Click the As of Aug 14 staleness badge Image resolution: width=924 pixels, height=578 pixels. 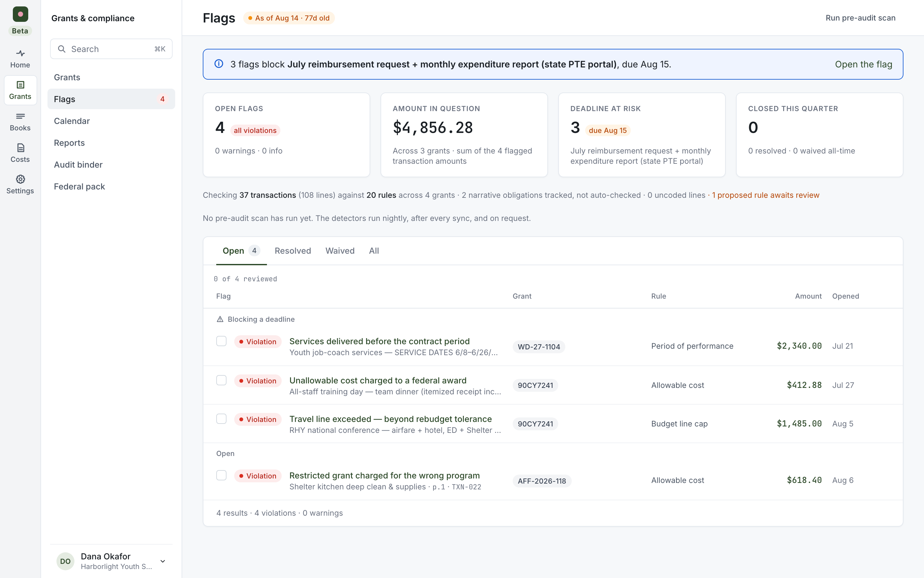coord(289,18)
